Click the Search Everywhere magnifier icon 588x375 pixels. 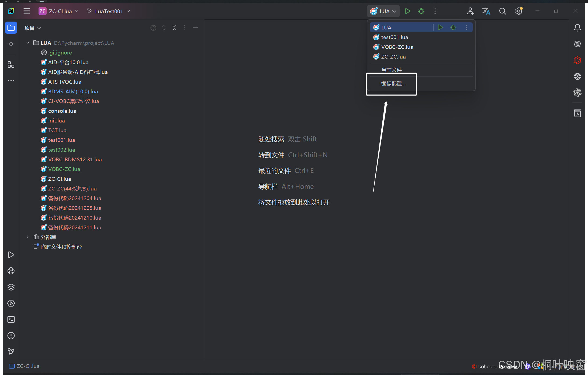click(x=502, y=11)
